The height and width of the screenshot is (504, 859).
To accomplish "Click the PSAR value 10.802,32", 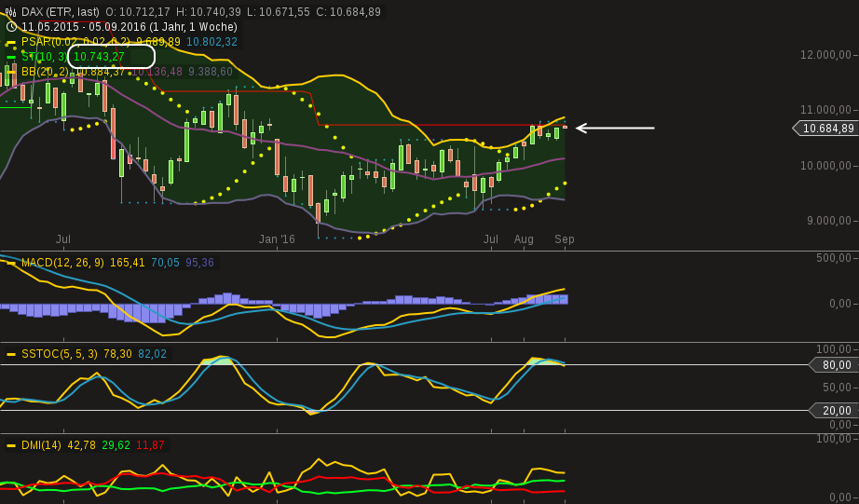I will tap(212, 42).
